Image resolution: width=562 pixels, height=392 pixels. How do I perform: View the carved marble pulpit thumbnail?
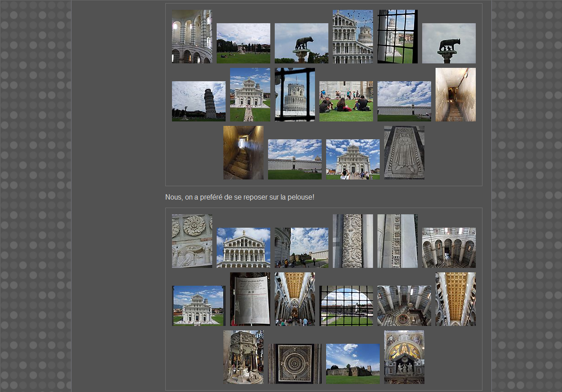[243, 357]
